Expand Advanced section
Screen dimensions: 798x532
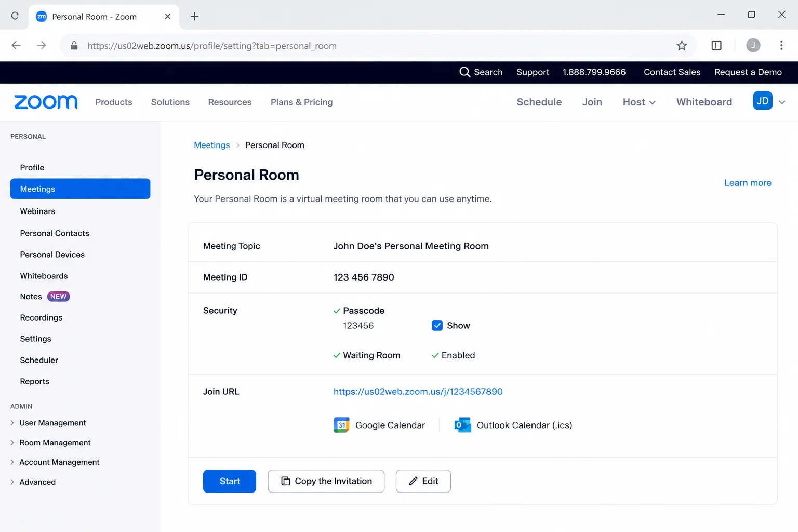coord(33,482)
